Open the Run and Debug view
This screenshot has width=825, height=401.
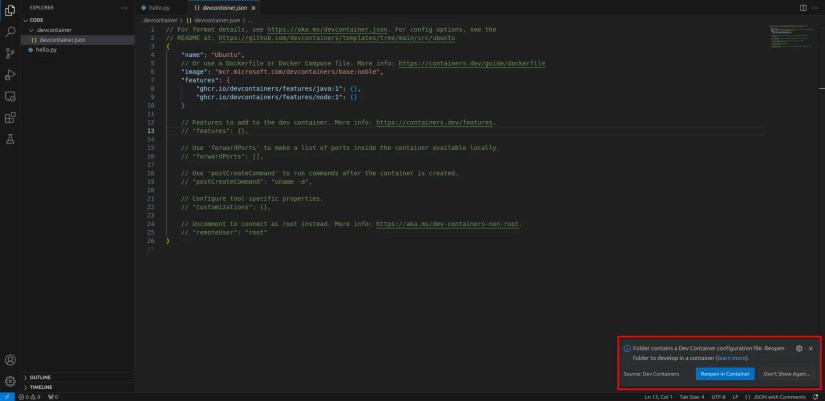coord(10,75)
